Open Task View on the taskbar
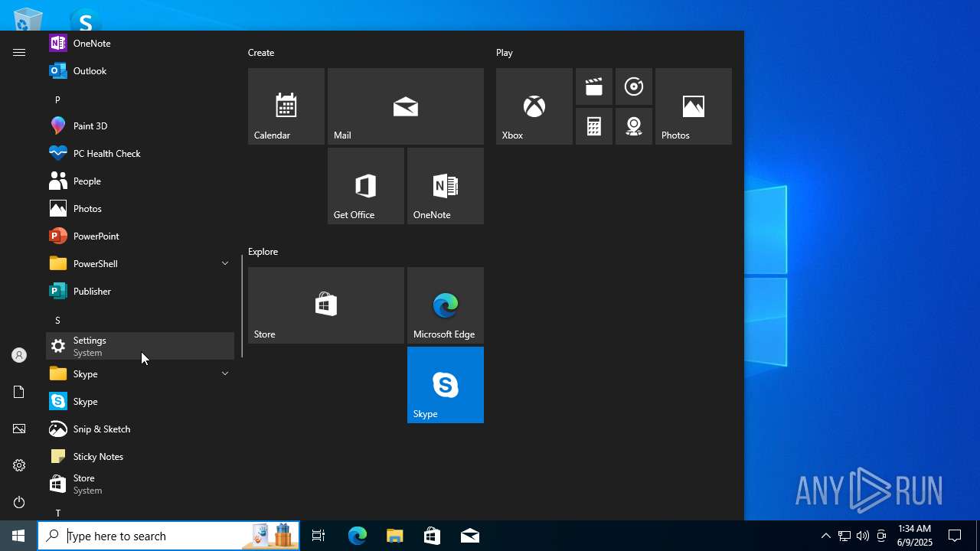This screenshot has height=551, width=980. pyautogui.click(x=318, y=536)
